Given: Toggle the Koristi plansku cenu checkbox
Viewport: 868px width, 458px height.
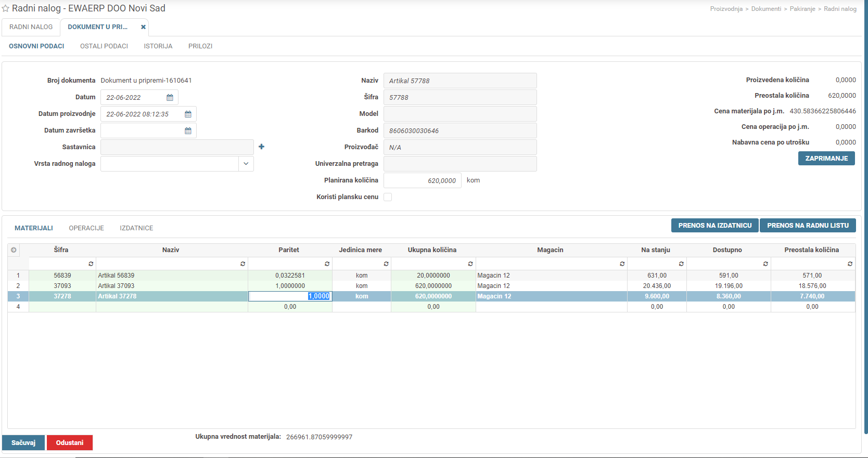Looking at the screenshot, I should pos(388,197).
